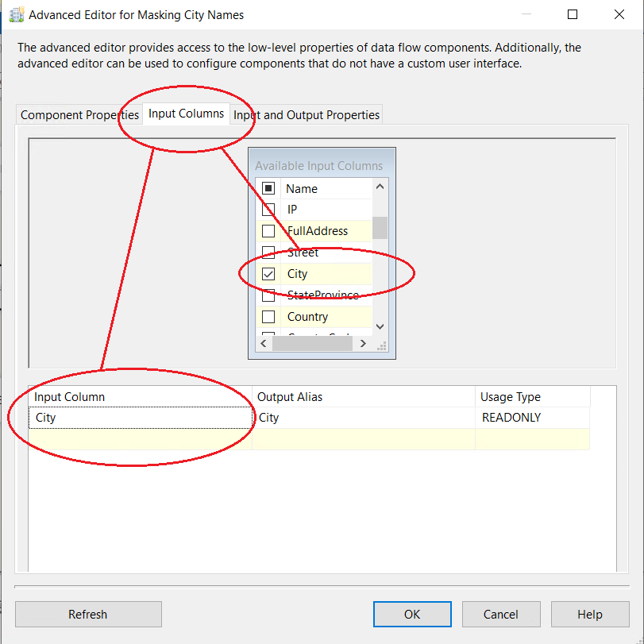Image resolution: width=644 pixels, height=644 pixels.
Task: Edit the City Output Alias field
Action: [x=364, y=418]
